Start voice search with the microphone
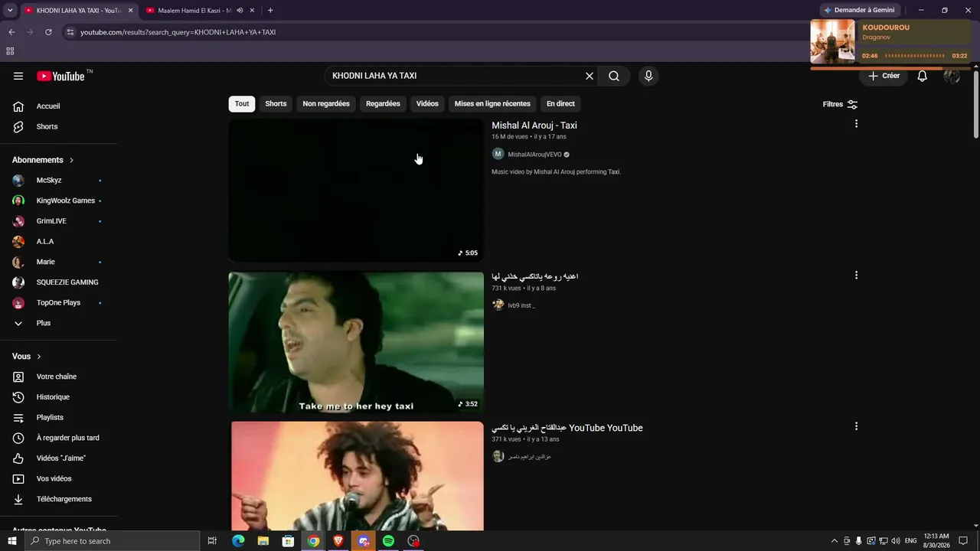The image size is (980, 551). (648, 76)
